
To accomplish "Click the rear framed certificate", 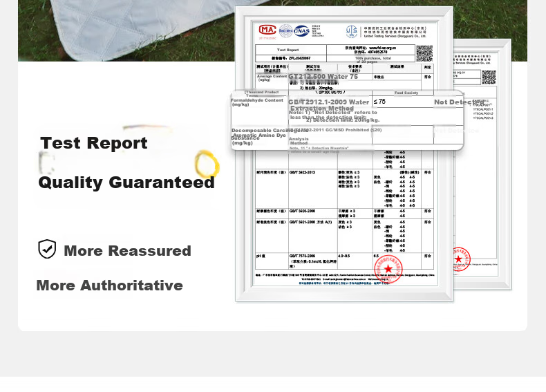I will click(x=482, y=164).
